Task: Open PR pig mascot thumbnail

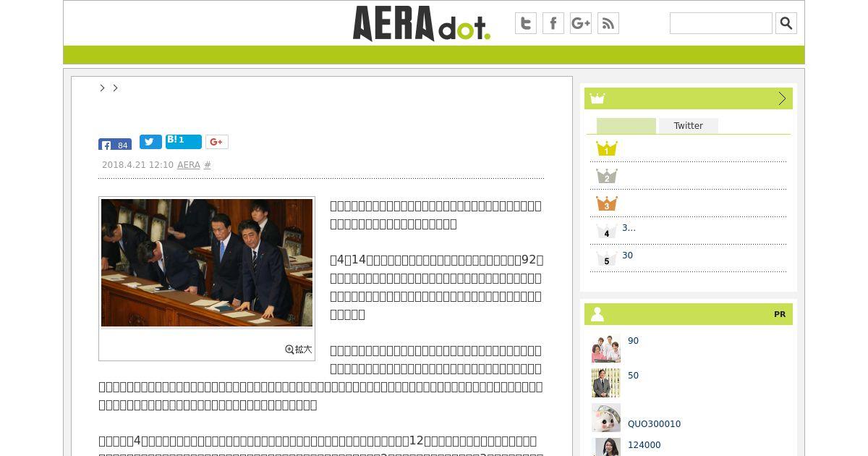Action: pyautogui.click(x=606, y=418)
